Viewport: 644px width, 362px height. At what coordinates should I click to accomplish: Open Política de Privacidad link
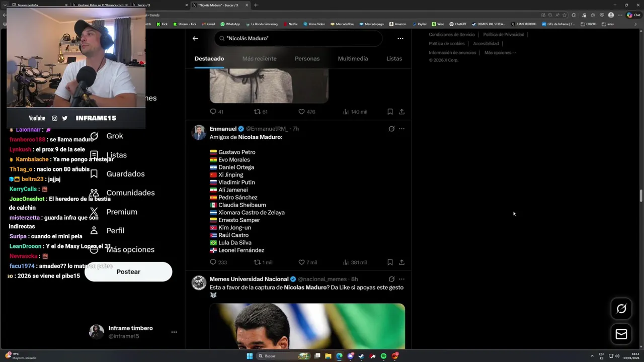(x=504, y=35)
